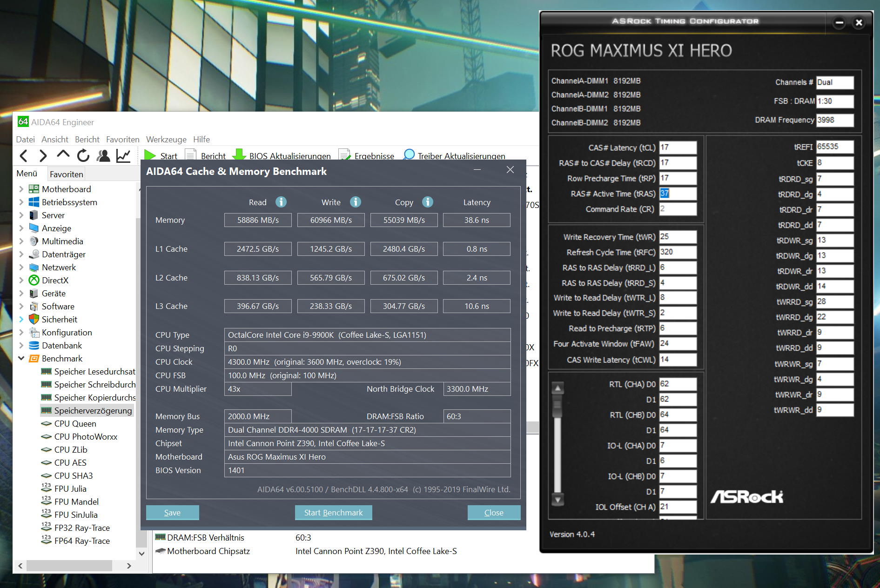Screen dimensions: 880x588
Task: Click the info icon next to Copy
Action: click(428, 202)
